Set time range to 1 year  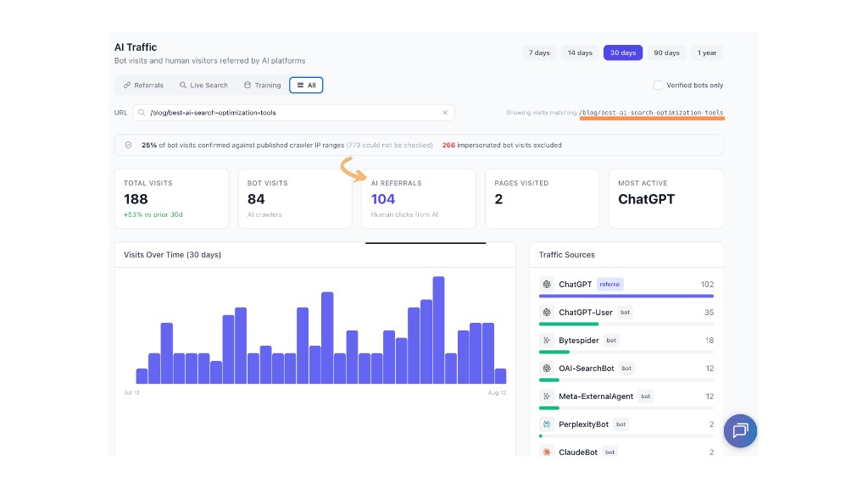(707, 53)
